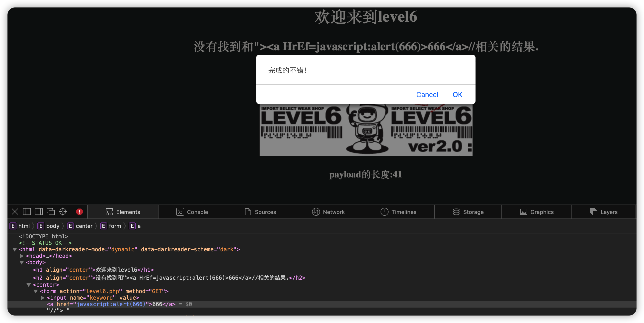Select the STATUS OK comment line

[45, 243]
